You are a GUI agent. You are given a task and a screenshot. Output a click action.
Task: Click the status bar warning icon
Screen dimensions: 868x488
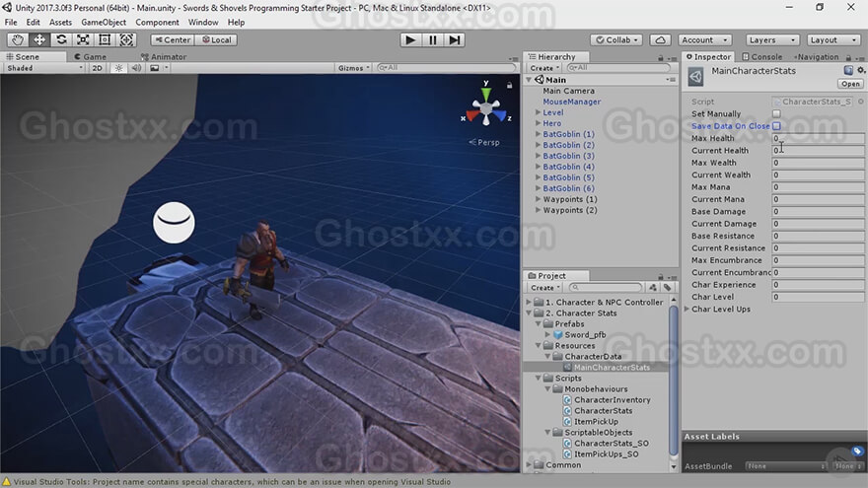click(7, 482)
